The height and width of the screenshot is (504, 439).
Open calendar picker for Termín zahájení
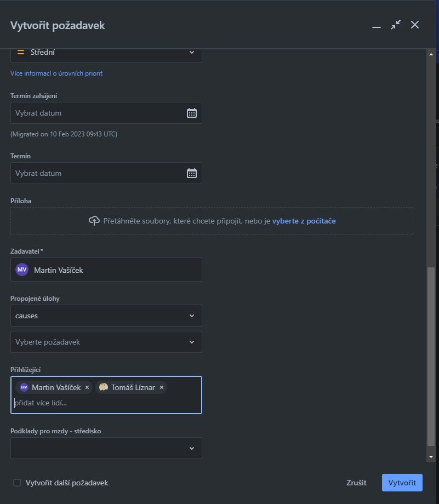[x=192, y=113]
